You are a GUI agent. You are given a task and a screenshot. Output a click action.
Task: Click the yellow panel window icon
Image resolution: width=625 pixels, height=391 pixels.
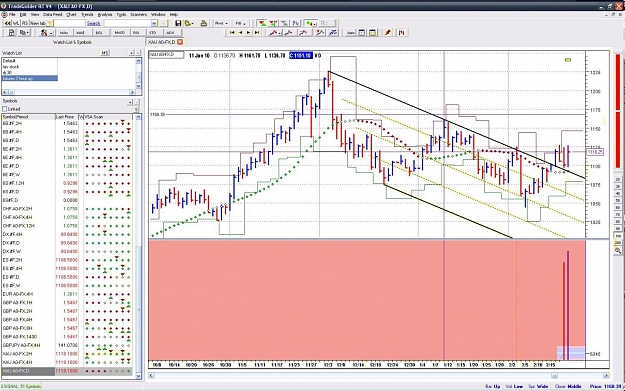click(373, 33)
